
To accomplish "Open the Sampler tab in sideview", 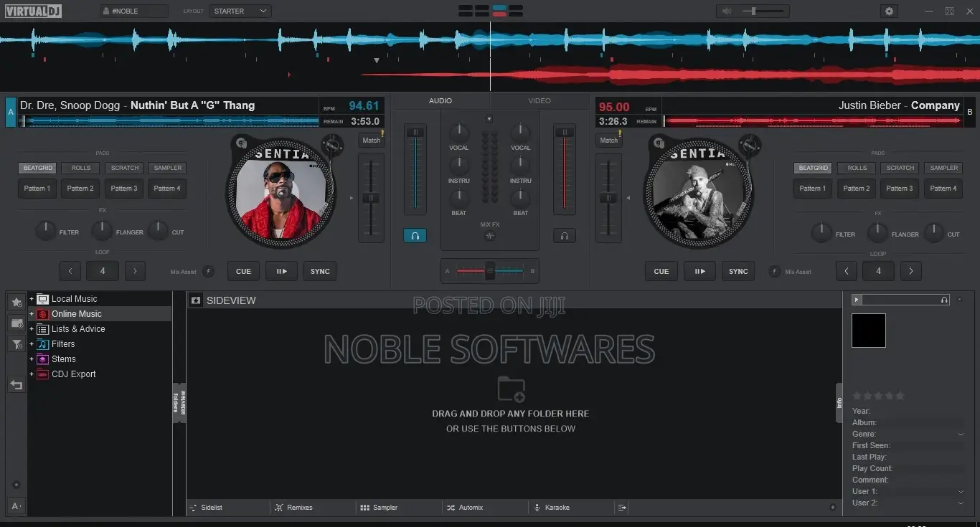I will [380, 507].
